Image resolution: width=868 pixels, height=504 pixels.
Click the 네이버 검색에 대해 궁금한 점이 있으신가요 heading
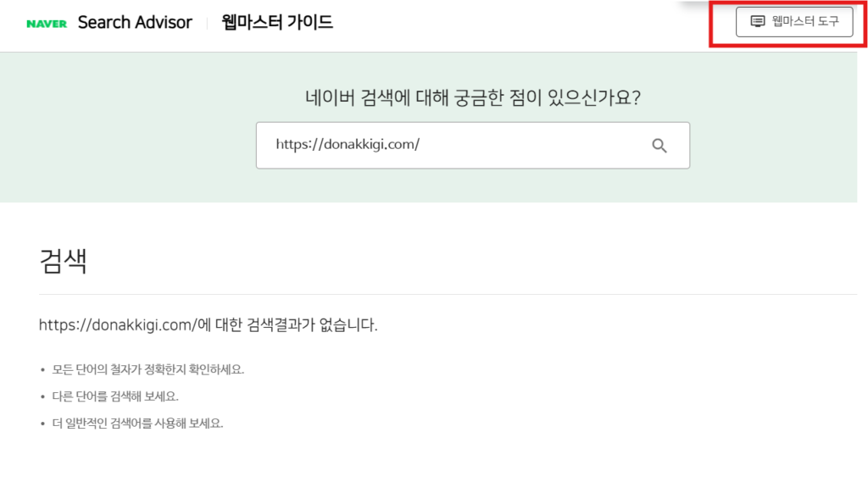tap(473, 97)
